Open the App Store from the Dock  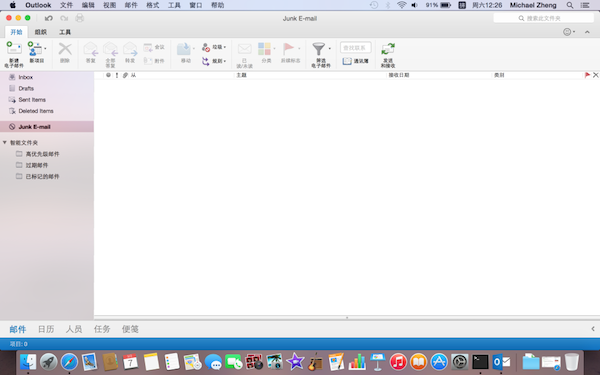(439, 362)
